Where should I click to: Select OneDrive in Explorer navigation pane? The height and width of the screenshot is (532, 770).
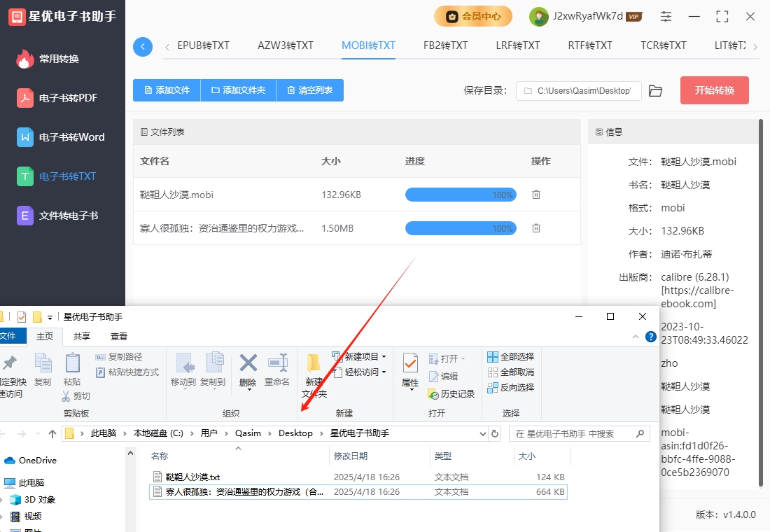coord(30,461)
